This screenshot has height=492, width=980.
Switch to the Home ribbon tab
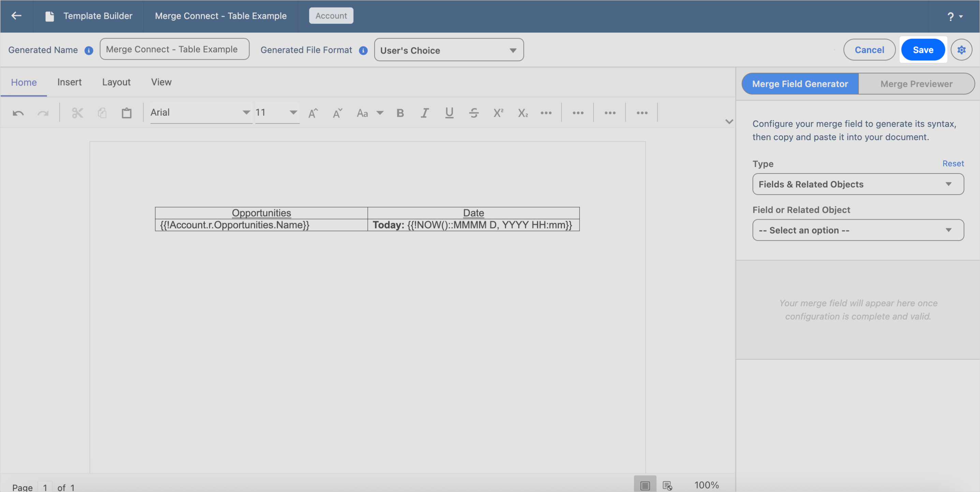click(24, 82)
